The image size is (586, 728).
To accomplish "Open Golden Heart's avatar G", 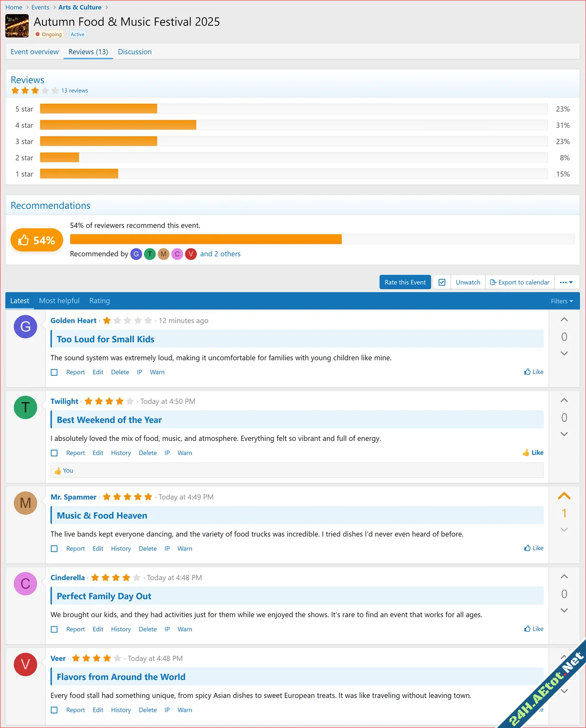I will click(25, 326).
